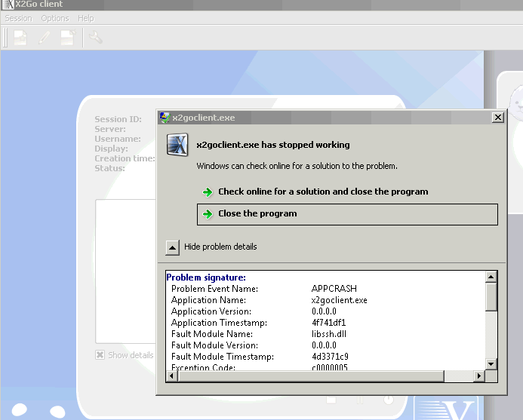
Task: Click the Status label in X2Go client
Action: tap(109, 168)
